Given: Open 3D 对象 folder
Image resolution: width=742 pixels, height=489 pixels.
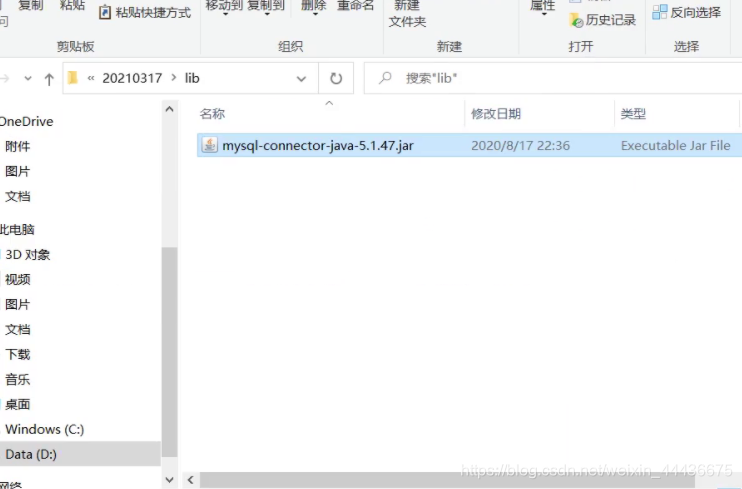Looking at the screenshot, I should point(27,255).
